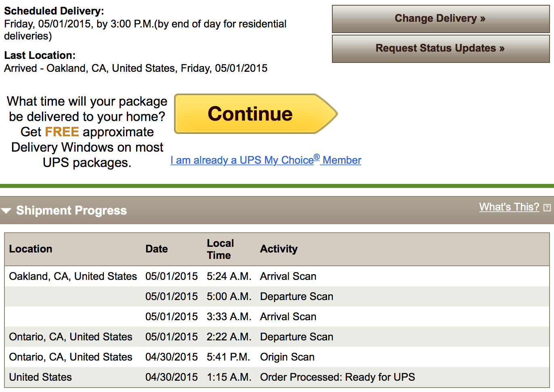Screen dimensions: 554x392
Task: Click the Date column header
Action: (157, 249)
